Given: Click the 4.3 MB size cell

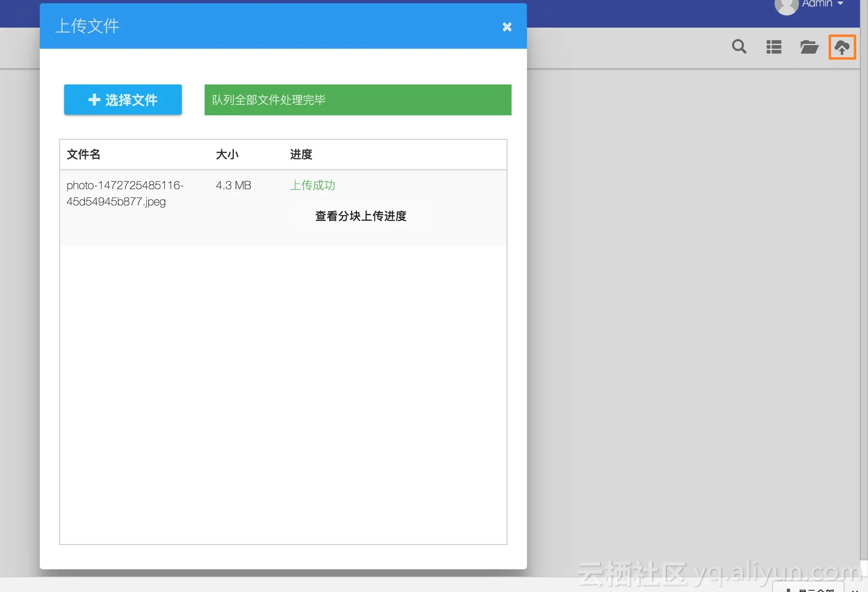Looking at the screenshot, I should [x=233, y=185].
